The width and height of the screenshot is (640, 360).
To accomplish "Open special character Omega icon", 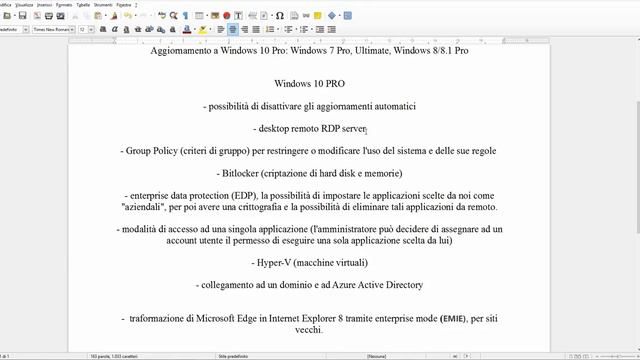I will (x=280, y=16).
